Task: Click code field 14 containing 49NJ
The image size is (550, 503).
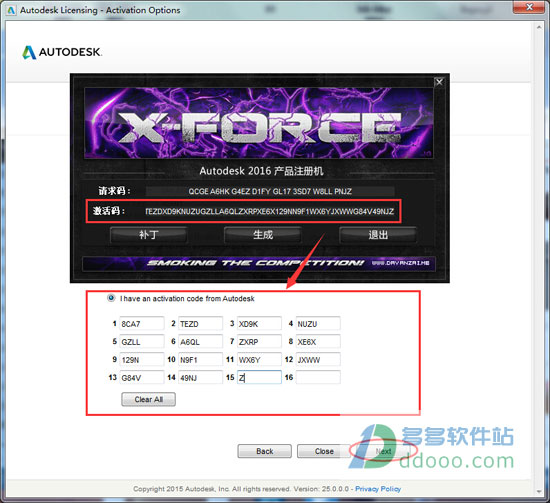Action: (200, 377)
